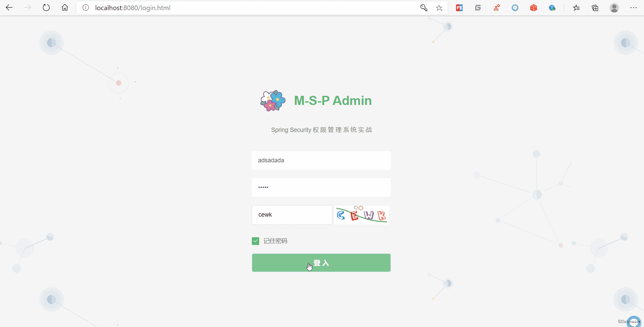Uncheck the 记住密码 checkbox
644x327 pixels.
[x=256, y=241]
